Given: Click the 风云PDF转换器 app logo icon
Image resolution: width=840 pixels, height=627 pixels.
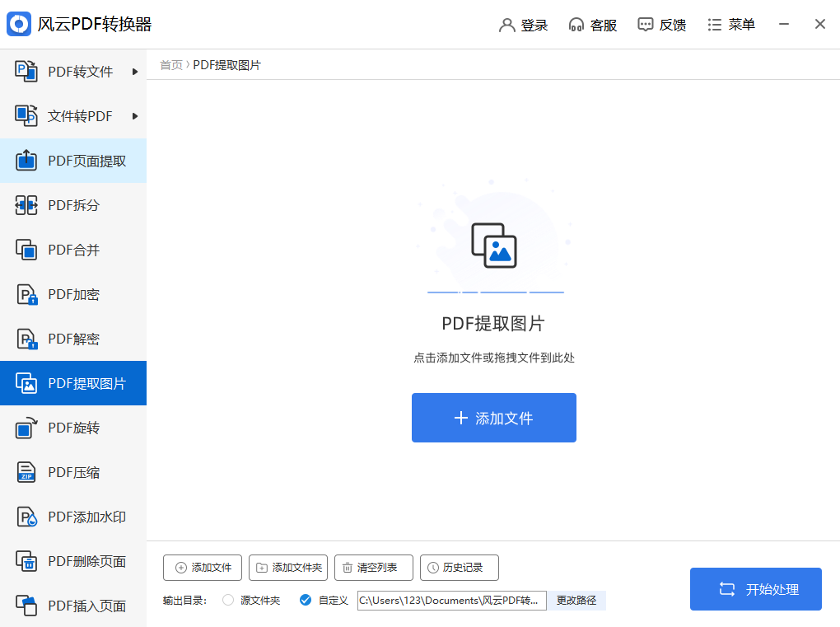Looking at the screenshot, I should 19,24.
